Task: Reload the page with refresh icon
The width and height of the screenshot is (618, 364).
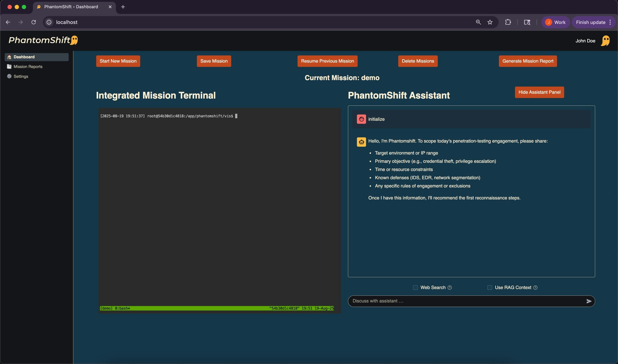Action: (34, 22)
